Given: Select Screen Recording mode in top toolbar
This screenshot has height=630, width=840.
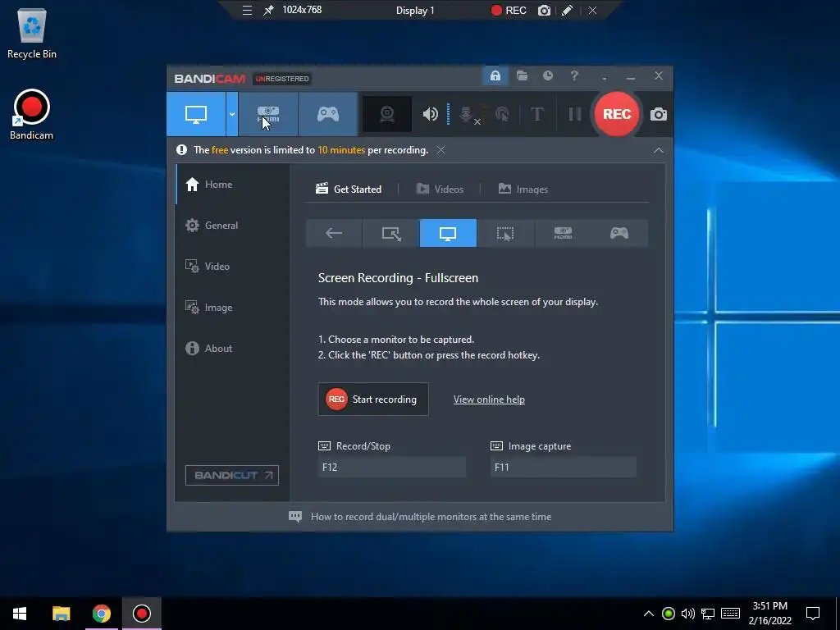Looking at the screenshot, I should coord(196,114).
